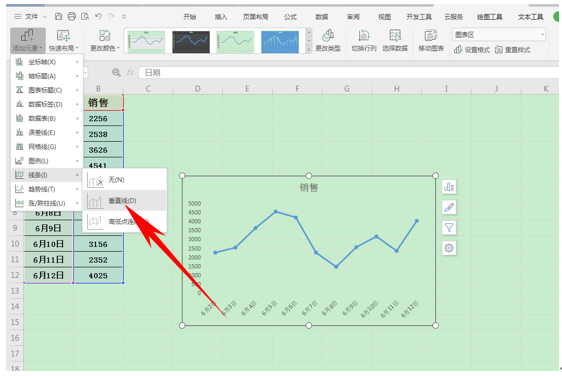
Task: Open 趋势线(T) trendline submenu
Action: click(47, 189)
